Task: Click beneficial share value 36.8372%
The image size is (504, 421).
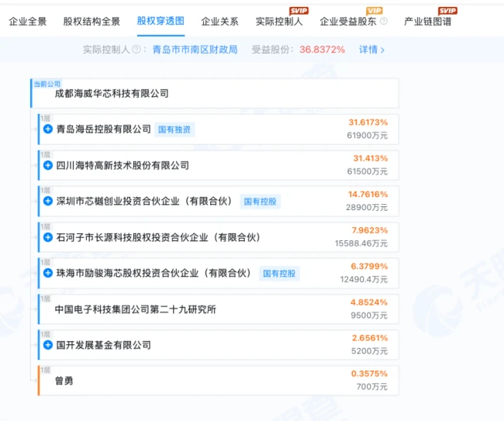Action: 322,50
